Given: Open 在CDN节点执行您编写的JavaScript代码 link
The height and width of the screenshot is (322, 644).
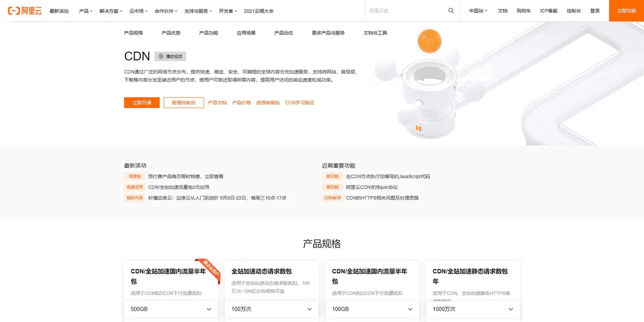Looking at the screenshot, I should click(x=388, y=176).
